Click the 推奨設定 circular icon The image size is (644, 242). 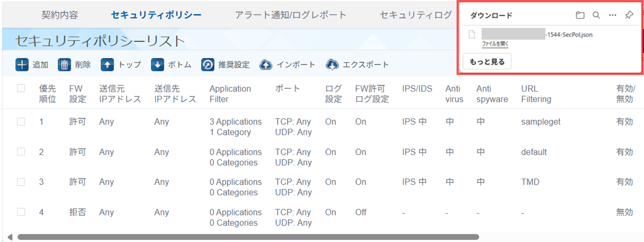pyautogui.click(x=208, y=65)
